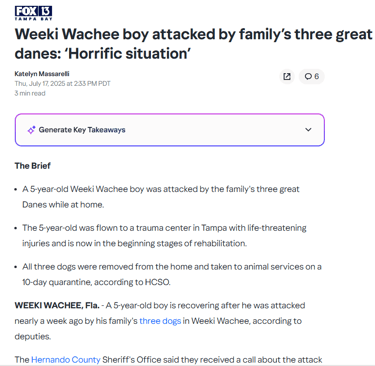375x366 pixels.
Task: Click 'Generate Key Takeaways' label text
Action: coord(82,130)
